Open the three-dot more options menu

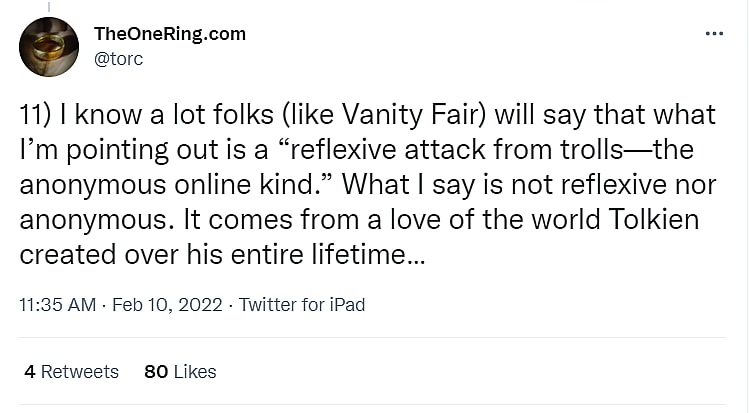(x=714, y=33)
